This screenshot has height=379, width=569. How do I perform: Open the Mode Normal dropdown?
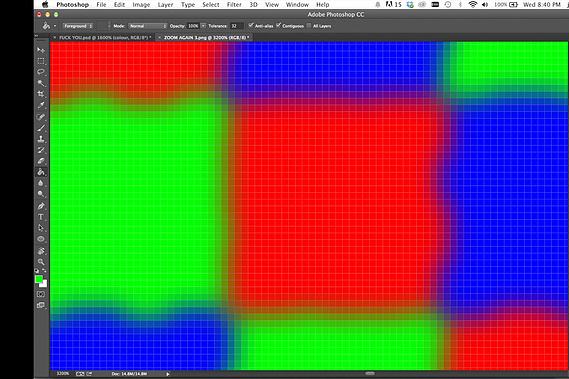(x=147, y=26)
